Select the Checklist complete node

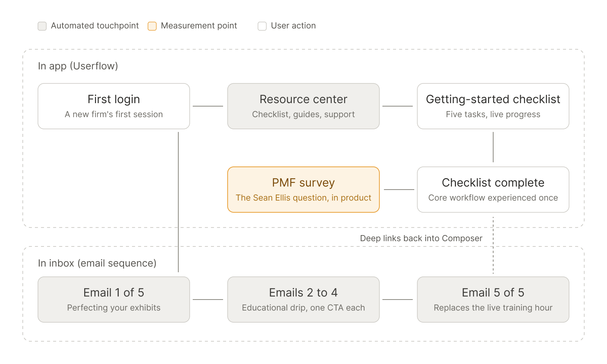[493, 190]
